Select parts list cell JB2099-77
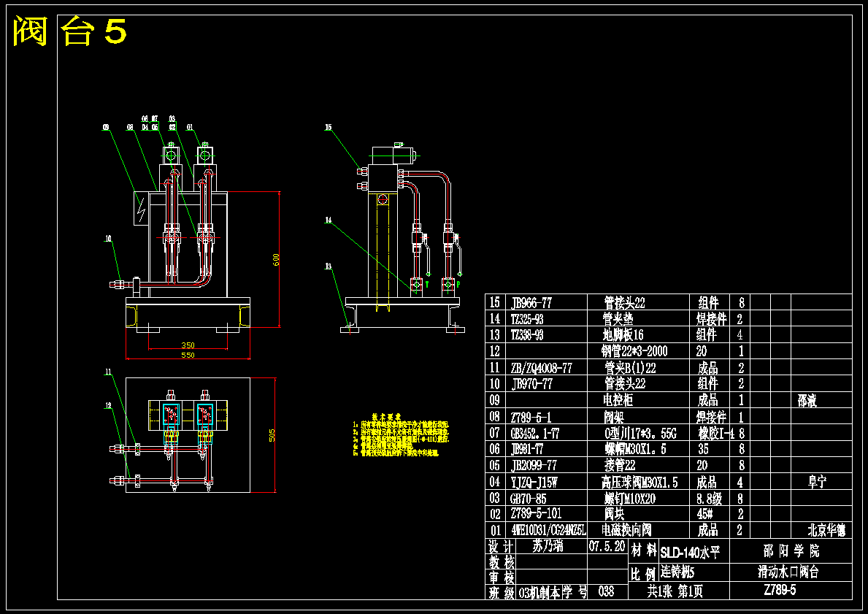Image resolution: width=868 pixels, height=614 pixels. pos(534,465)
